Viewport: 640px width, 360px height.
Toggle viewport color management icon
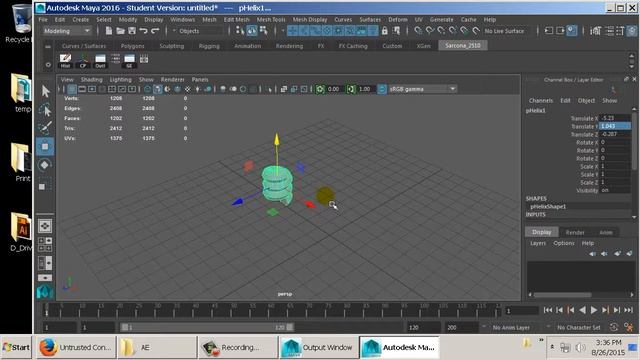click(382, 89)
